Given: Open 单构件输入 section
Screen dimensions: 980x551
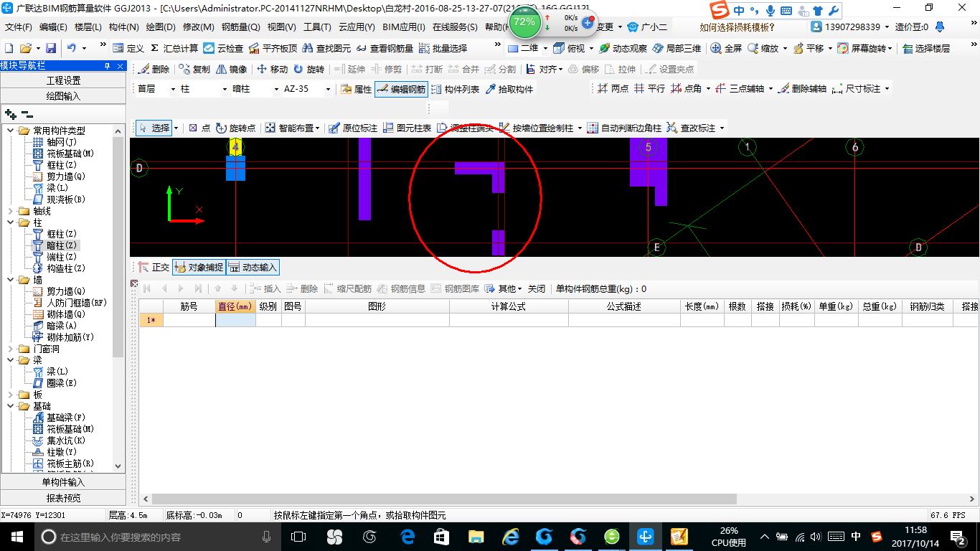Looking at the screenshot, I should coord(63,482).
